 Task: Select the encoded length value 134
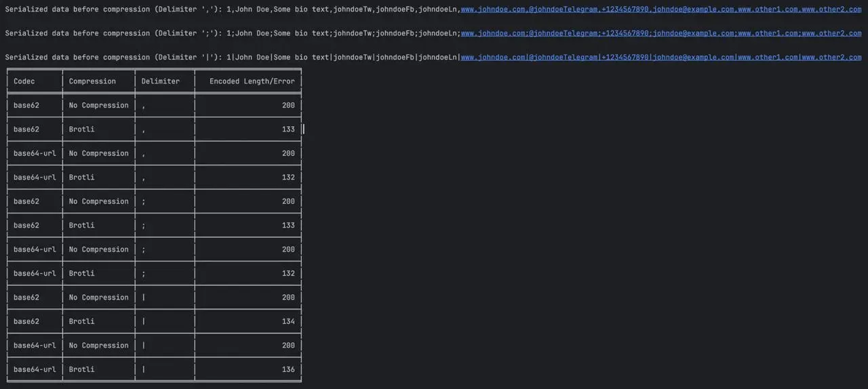[x=288, y=321]
